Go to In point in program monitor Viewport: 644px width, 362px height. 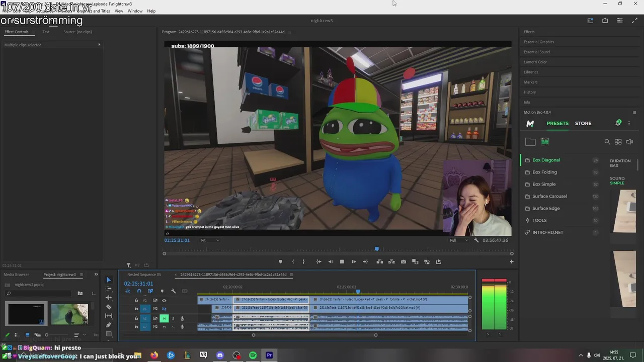point(318,261)
